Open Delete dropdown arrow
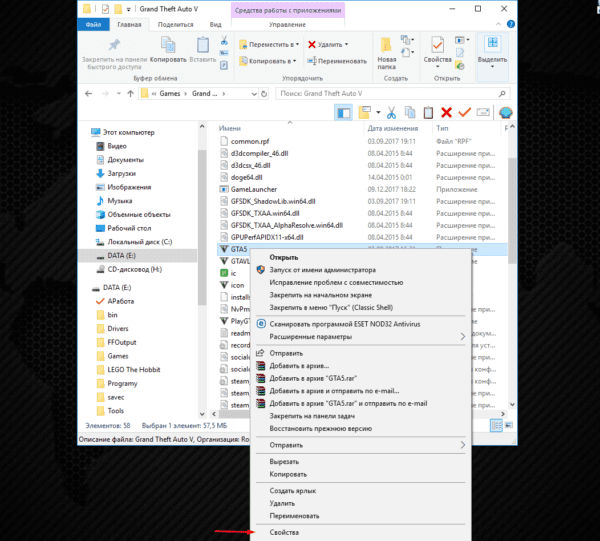Viewport: 600px width, 541px height. [x=347, y=44]
